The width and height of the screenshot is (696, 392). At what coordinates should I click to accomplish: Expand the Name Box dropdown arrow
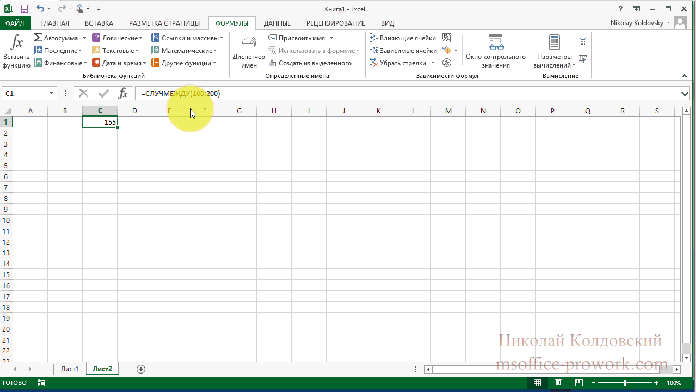click(51, 93)
